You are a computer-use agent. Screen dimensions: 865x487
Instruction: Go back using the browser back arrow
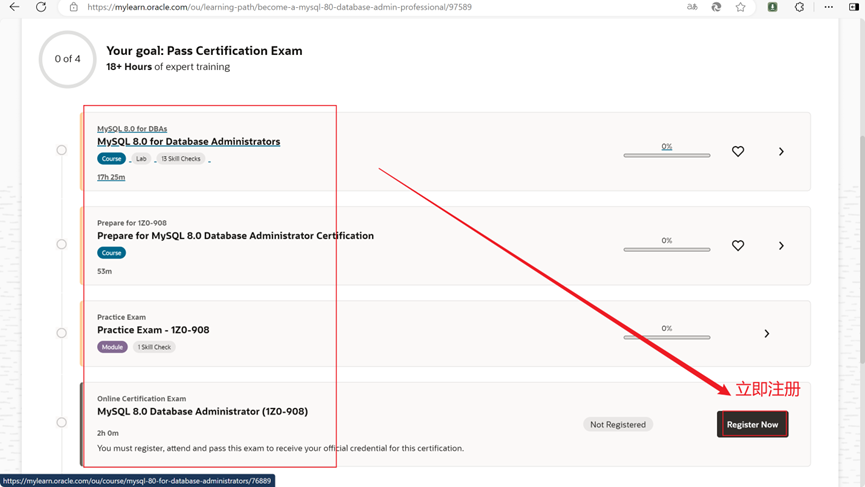point(14,7)
